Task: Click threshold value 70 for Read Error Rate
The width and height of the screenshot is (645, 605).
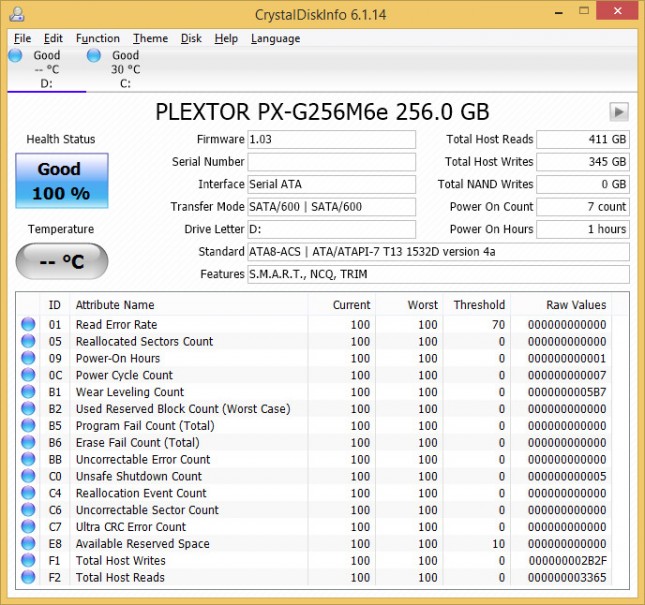Action: (x=498, y=325)
